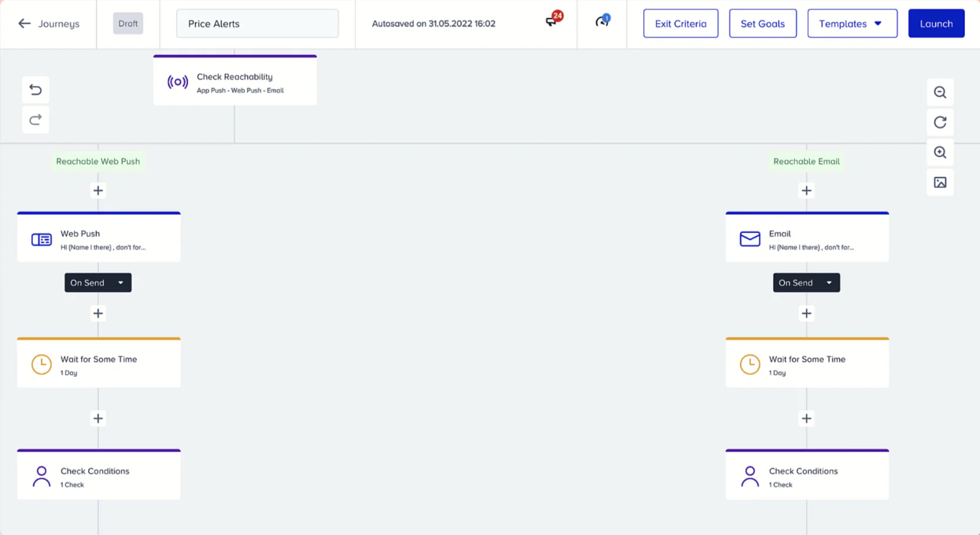Click the undo arrow icon

coord(35,90)
